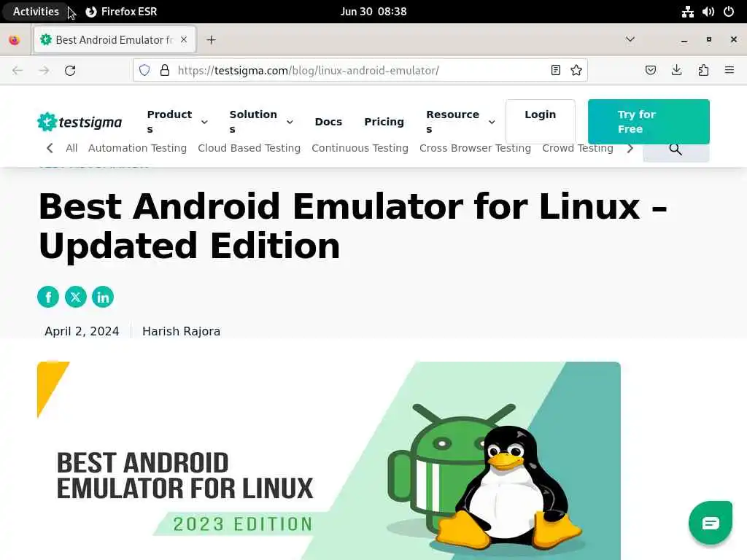Open the blog search magnifier icon
Image resolution: width=747 pixels, height=560 pixels.
point(676,149)
